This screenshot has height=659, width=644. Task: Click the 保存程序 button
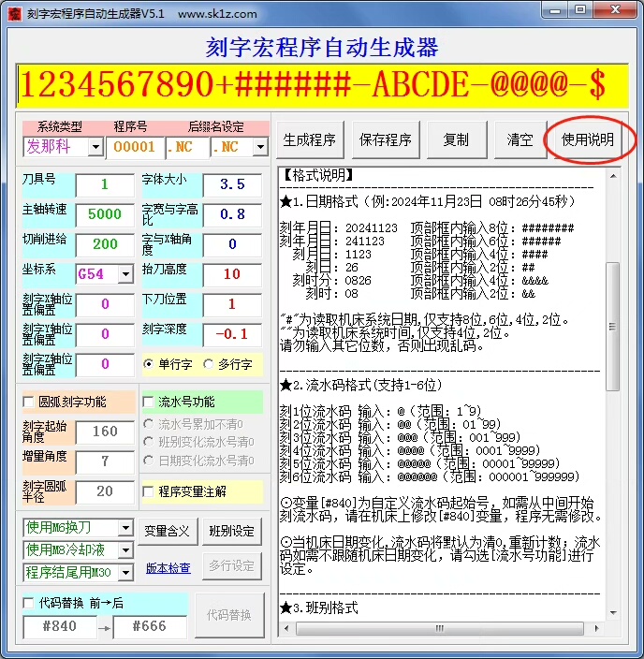tap(386, 140)
